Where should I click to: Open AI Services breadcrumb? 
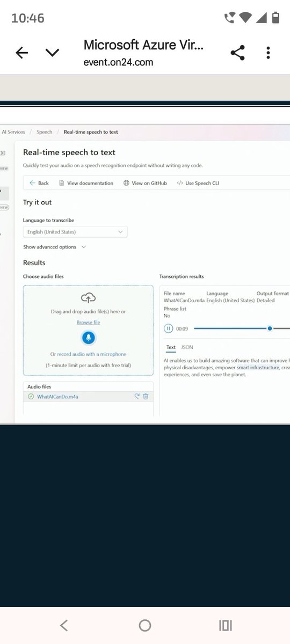click(13, 131)
